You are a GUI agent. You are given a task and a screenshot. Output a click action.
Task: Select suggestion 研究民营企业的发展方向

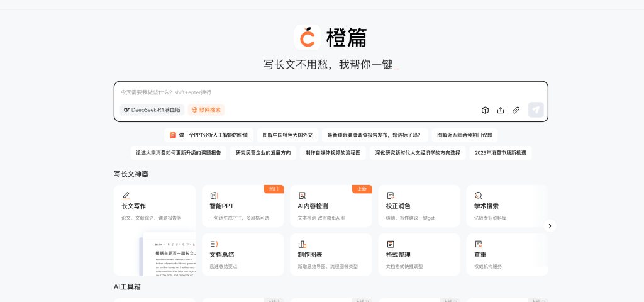[264, 153]
